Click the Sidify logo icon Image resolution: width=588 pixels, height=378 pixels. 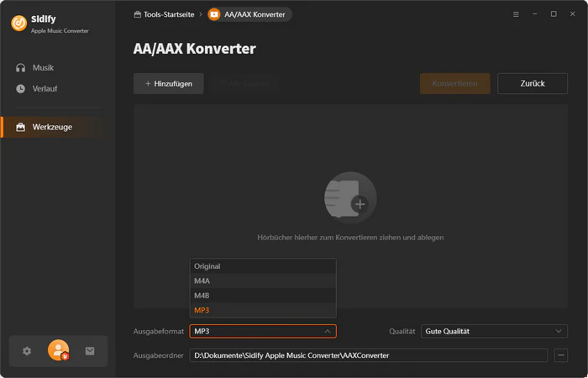point(18,24)
